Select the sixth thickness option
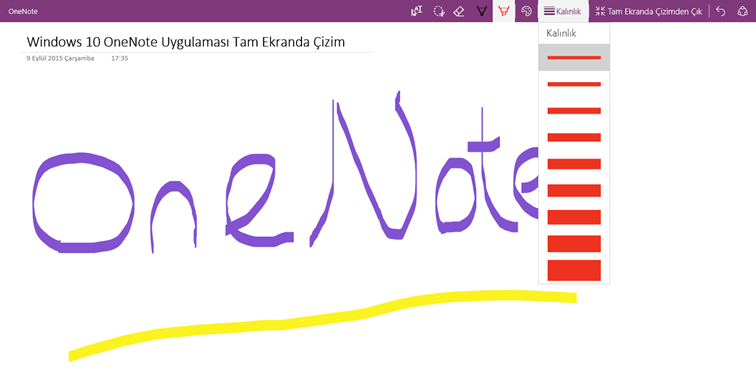The image size is (756, 389). 574,190
